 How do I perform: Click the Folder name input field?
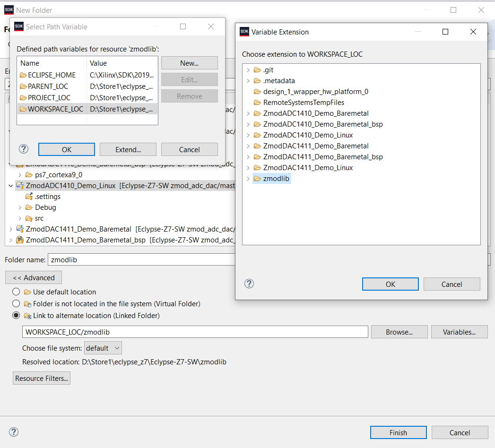point(141,259)
